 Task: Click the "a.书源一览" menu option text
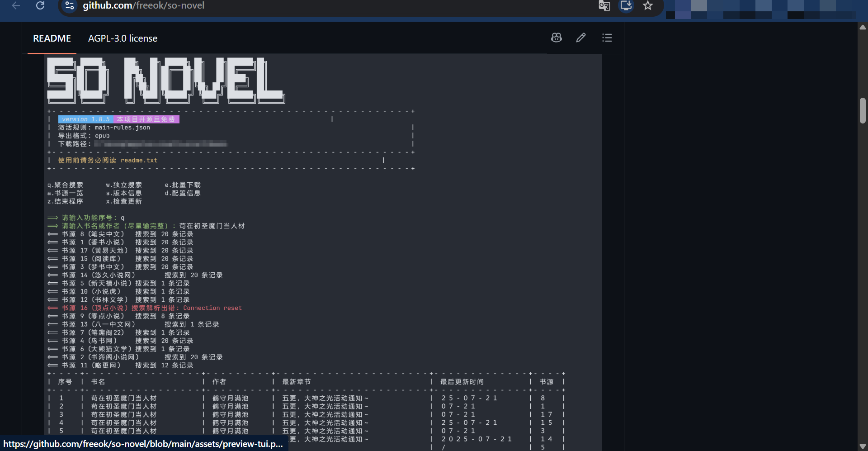pos(65,193)
